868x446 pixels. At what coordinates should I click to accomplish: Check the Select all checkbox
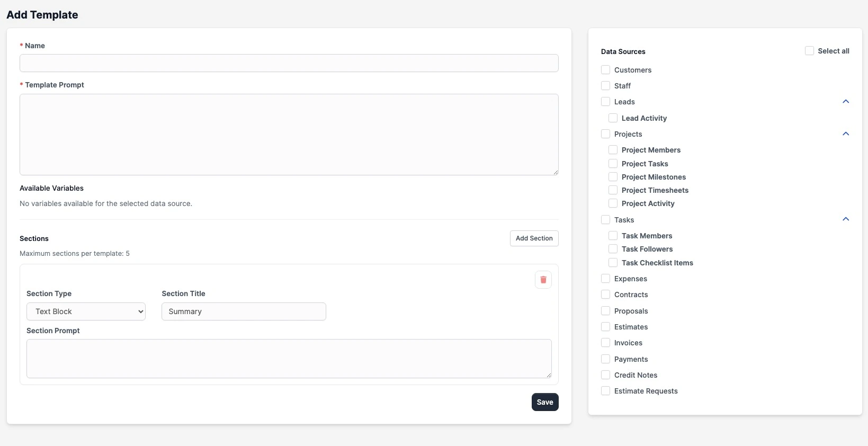(x=809, y=51)
